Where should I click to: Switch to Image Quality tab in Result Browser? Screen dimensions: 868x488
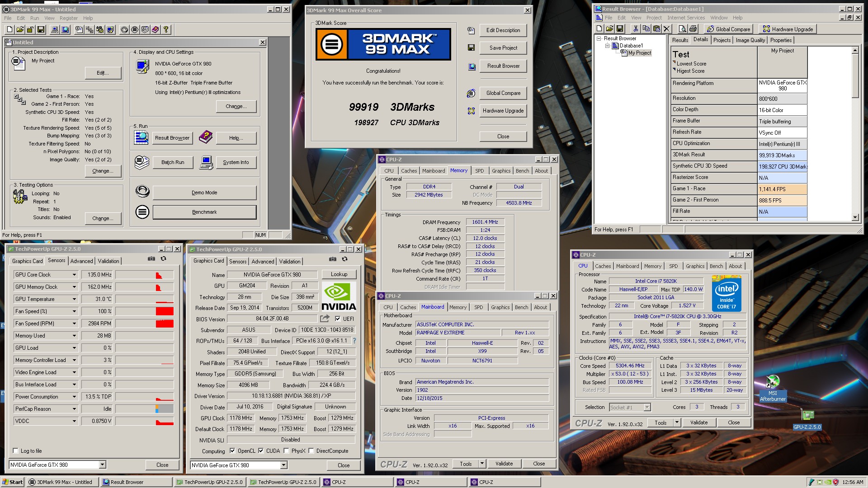click(750, 40)
